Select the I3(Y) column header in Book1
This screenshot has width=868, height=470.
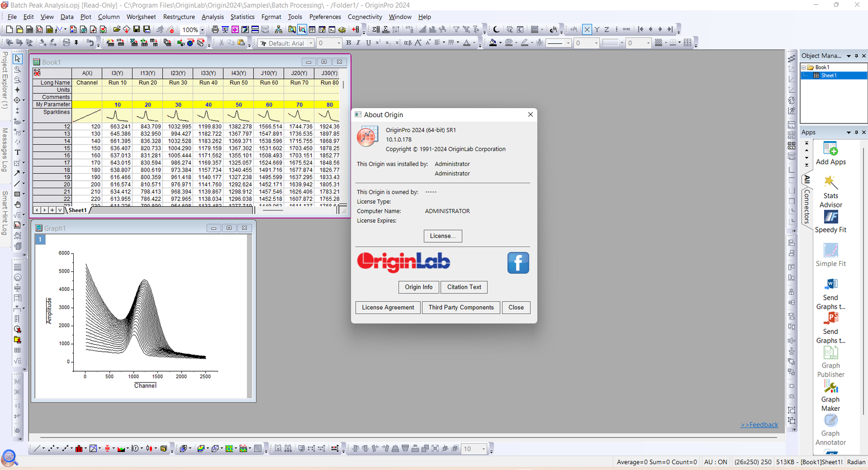pyautogui.click(x=117, y=73)
